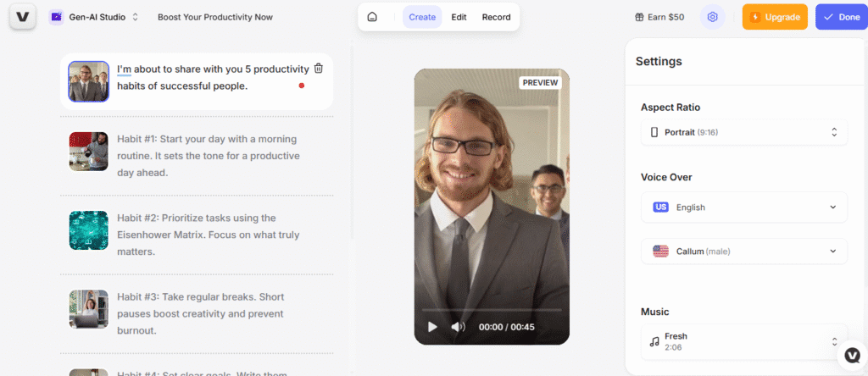
Task: Click the project title Boost Your Productivity Now
Action: pyautogui.click(x=215, y=17)
